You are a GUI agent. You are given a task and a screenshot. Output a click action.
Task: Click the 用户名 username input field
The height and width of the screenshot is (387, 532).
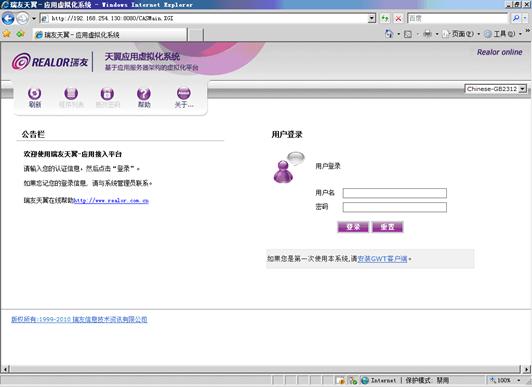pos(395,193)
